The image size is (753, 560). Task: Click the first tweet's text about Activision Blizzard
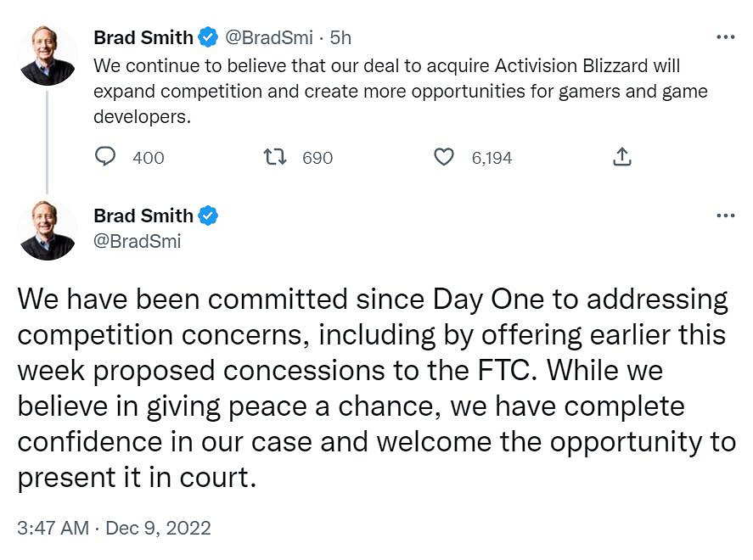point(399,91)
